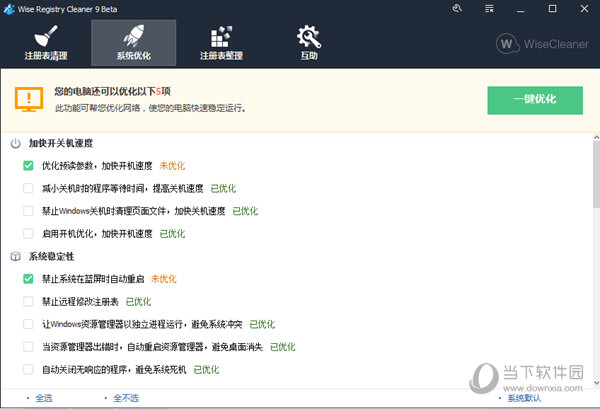The width and height of the screenshot is (600, 409).
Task: Click 已优化 status next to 自动关闭无响应的程序
Action: point(206,370)
